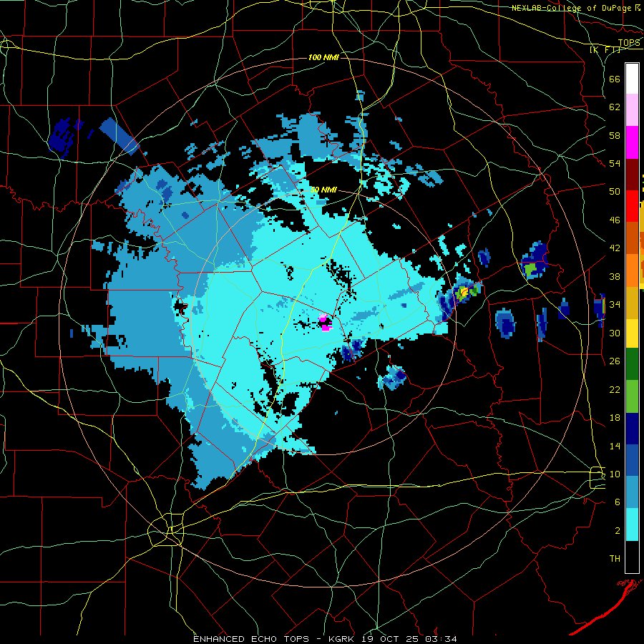Click the 'ENHANCED ECHO TOPS' caption text
The height and width of the screenshot is (644, 644).
point(251,639)
